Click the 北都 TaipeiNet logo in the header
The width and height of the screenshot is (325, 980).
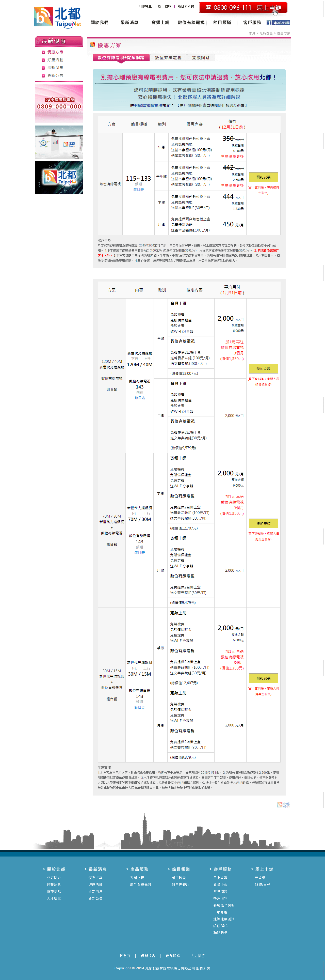click(x=57, y=18)
